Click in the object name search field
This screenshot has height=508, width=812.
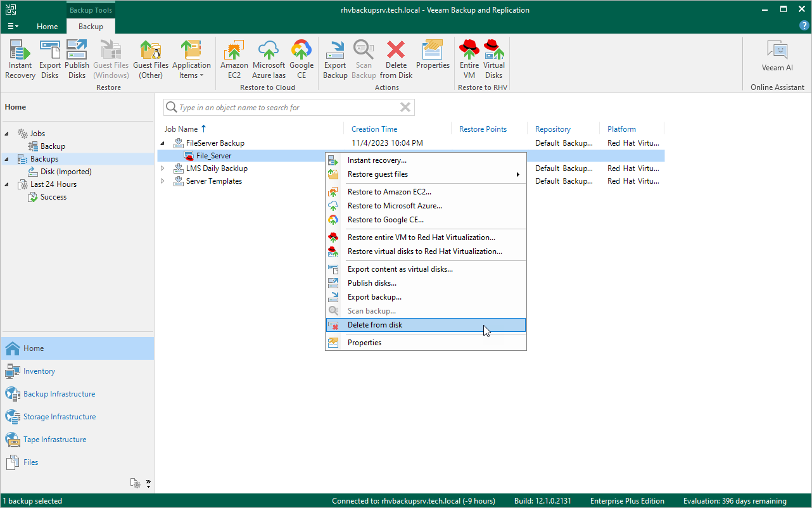tap(288, 108)
